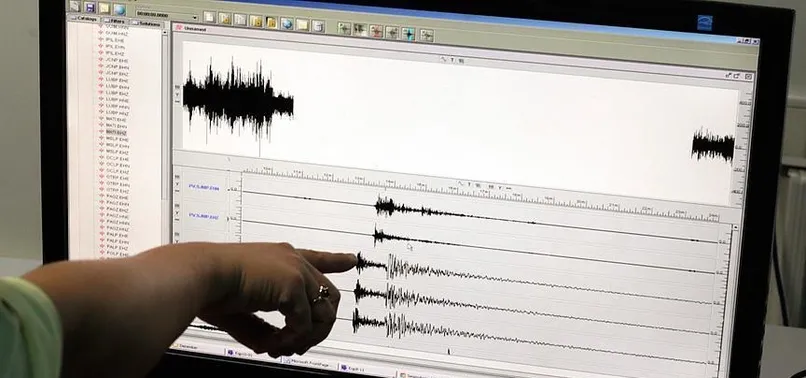Select the highlighted MATI EHZ channel row
The width and height of the screenshot is (806, 378).
116,132
